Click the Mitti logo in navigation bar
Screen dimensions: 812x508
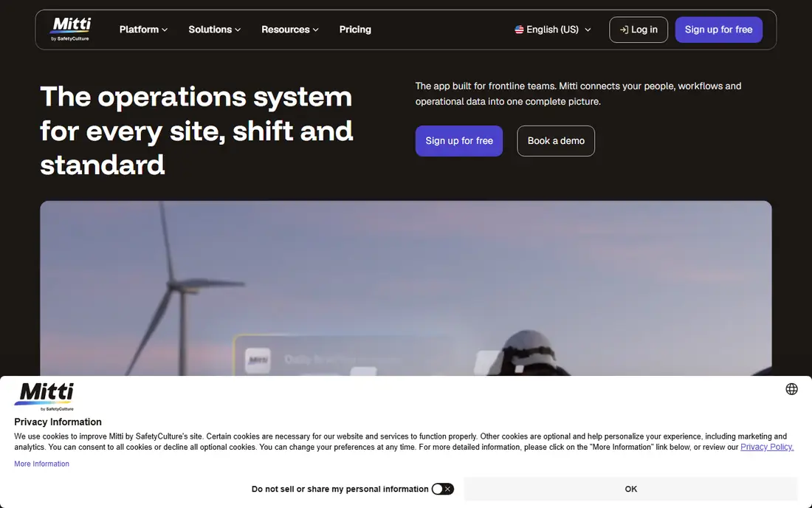(x=70, y=30)
